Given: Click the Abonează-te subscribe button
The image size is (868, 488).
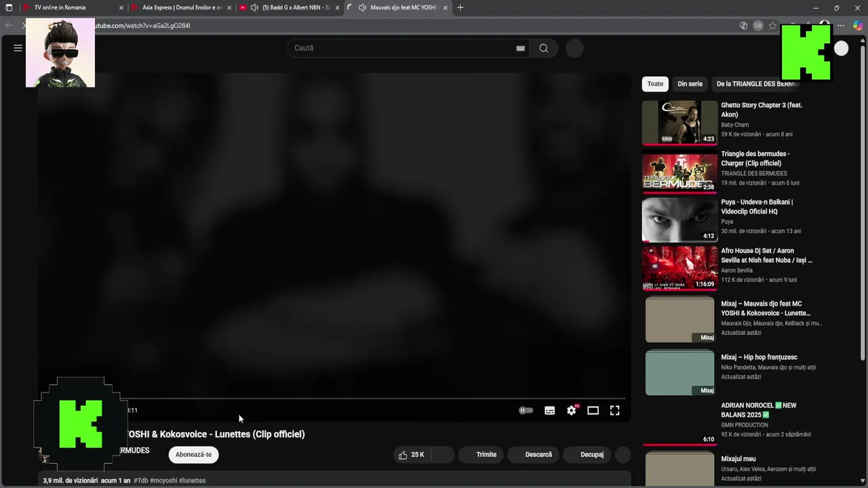Looking at the screenshot, I should click(193, 455).
